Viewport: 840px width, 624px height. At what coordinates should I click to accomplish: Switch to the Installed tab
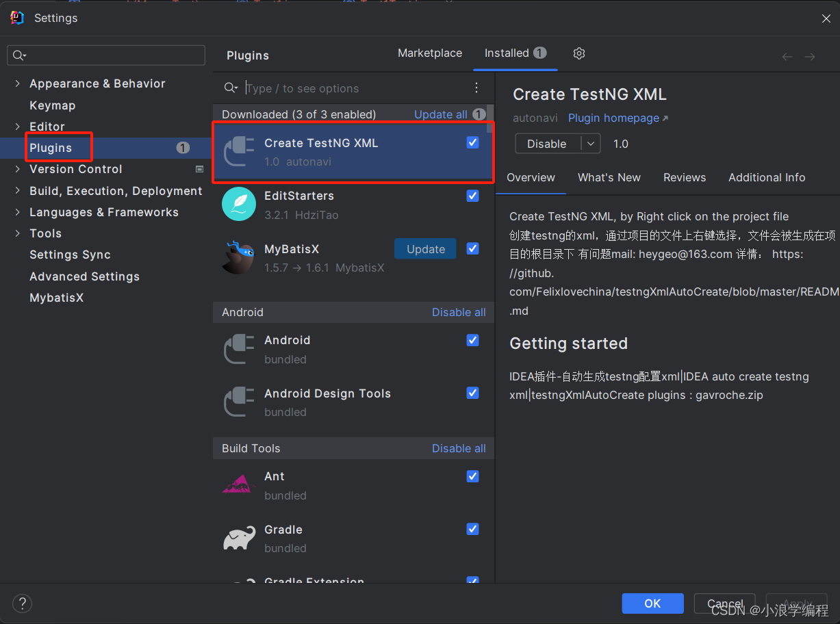(x=516, y=53)
